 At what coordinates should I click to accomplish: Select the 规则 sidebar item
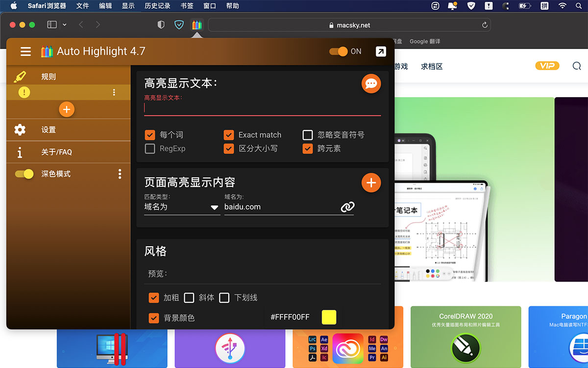69,77
